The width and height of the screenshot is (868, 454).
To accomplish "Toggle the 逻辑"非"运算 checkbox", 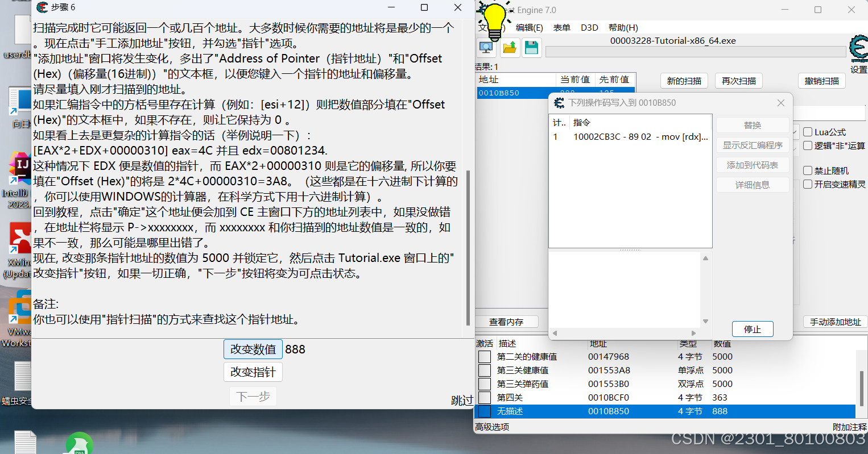I will click(x=808, y=145).
